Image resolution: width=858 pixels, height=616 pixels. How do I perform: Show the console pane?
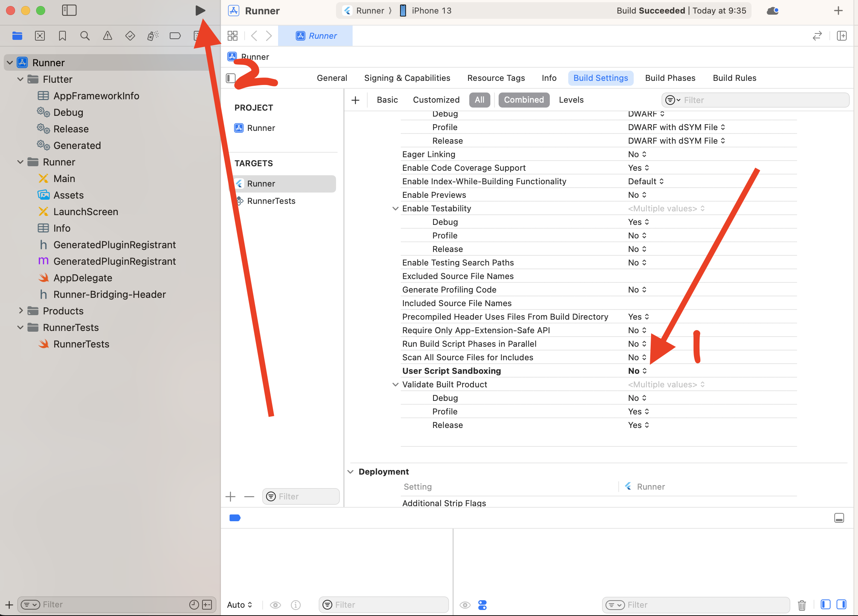click(842, 605)
